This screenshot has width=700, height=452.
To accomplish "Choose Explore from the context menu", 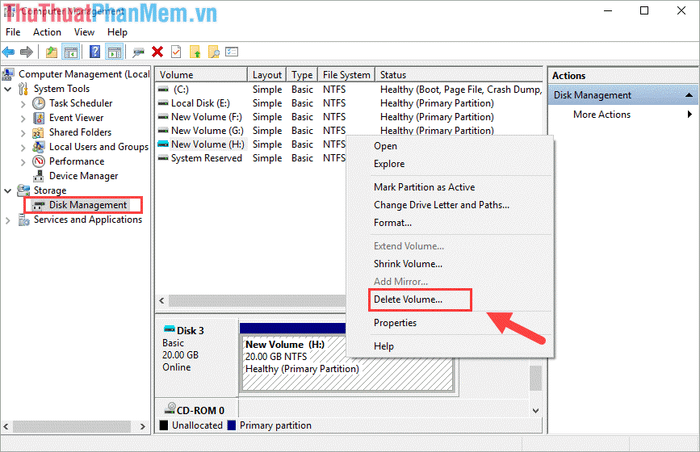I will tap(450, 164).
